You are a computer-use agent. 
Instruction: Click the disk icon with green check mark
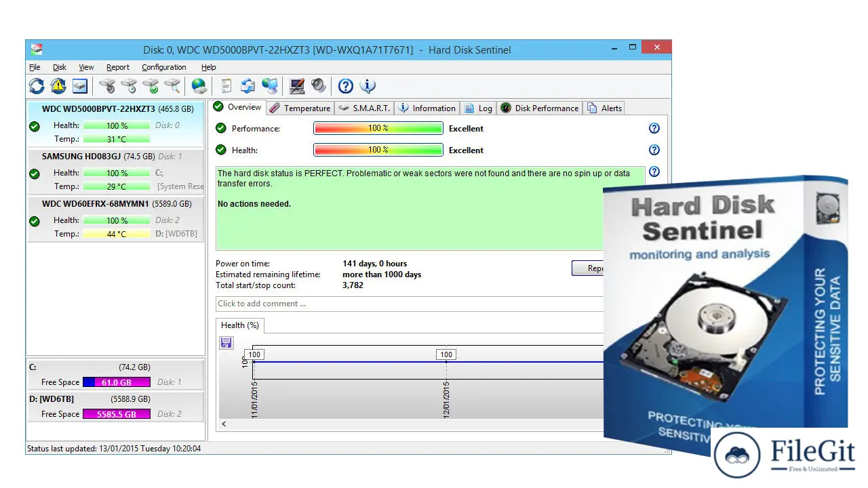[x=151, y=86]
